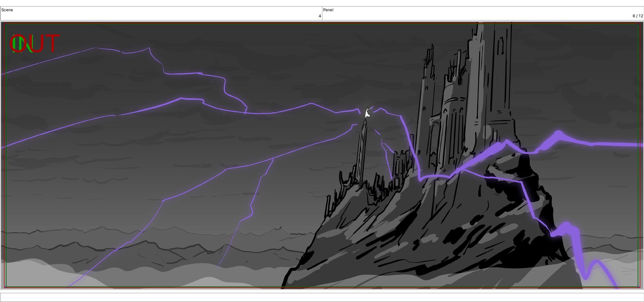This screenshot has width=644, height=302.
Task: Click the Scene header label
Action: coord(7,10)
